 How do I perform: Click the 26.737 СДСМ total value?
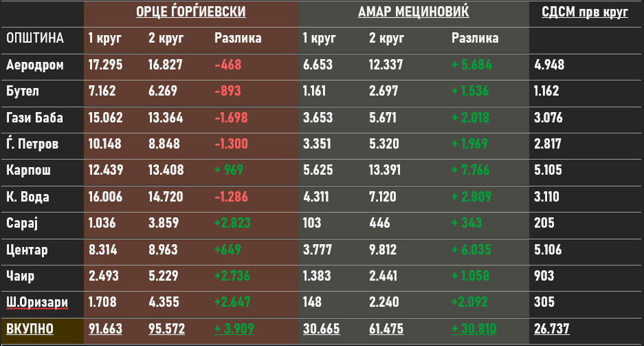coord(551,329)
